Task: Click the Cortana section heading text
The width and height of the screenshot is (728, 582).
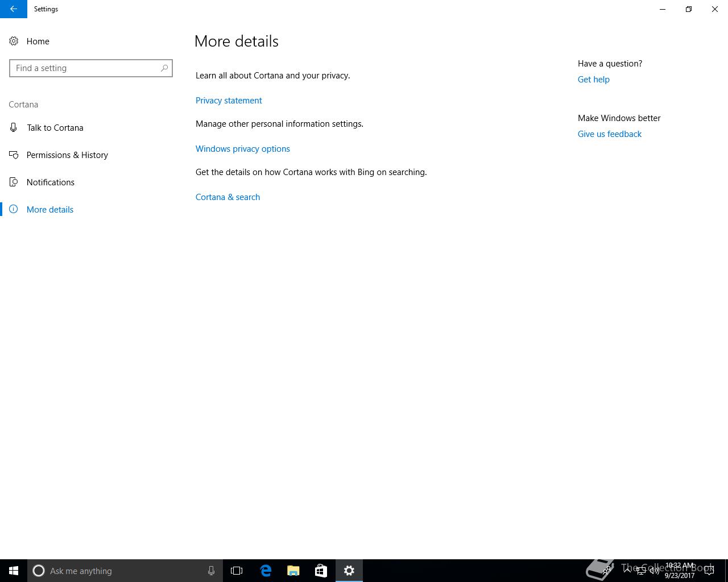Action: coord(23,105)
